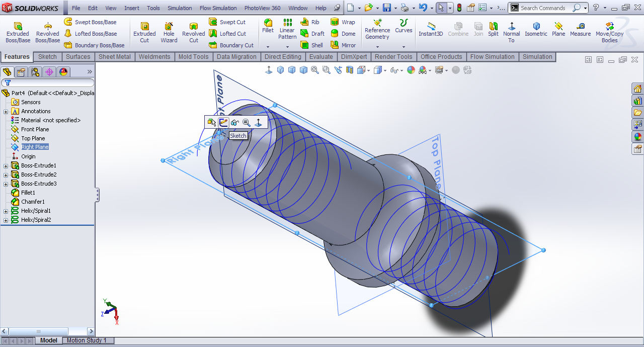This screenshot has width=644, height=347.
Task: Select the Extruded Boss/Base tool
Action: click(x=18, y=33)
